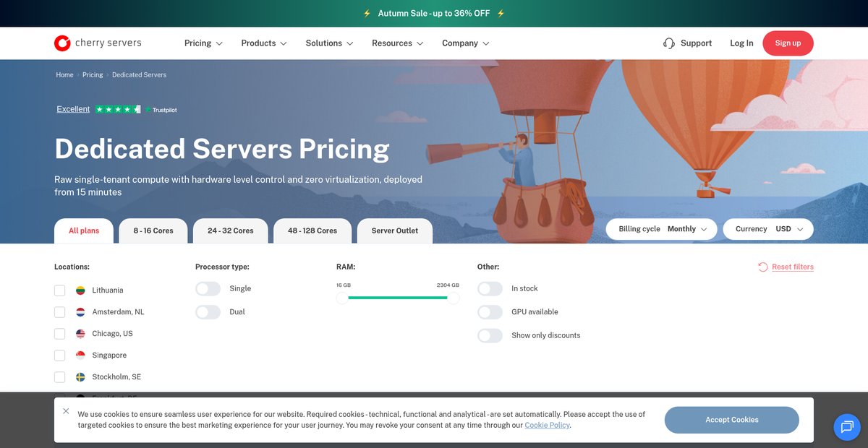The height and width of the screenshot is (448, 868).
Task: Enable the GPU available toggle
Action: 490,312
